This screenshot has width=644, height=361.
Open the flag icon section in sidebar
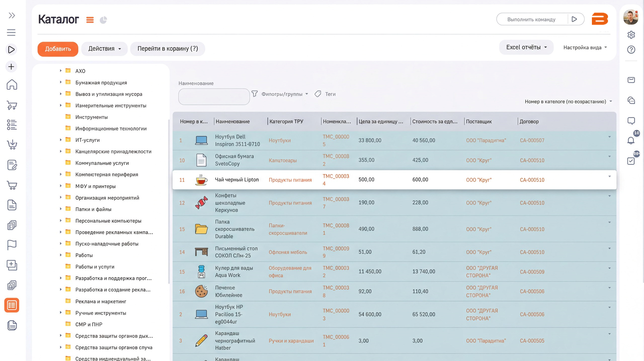pos(12,245)
